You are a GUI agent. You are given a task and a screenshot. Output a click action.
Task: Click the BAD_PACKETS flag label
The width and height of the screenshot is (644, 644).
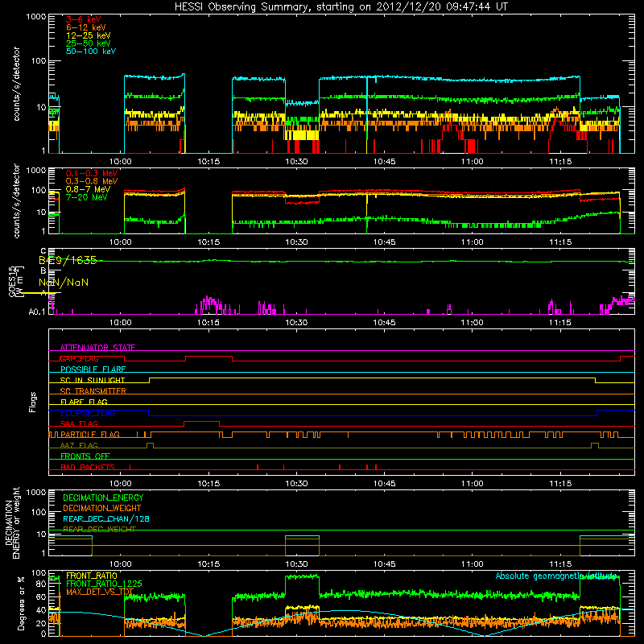(x=88, y=467)
